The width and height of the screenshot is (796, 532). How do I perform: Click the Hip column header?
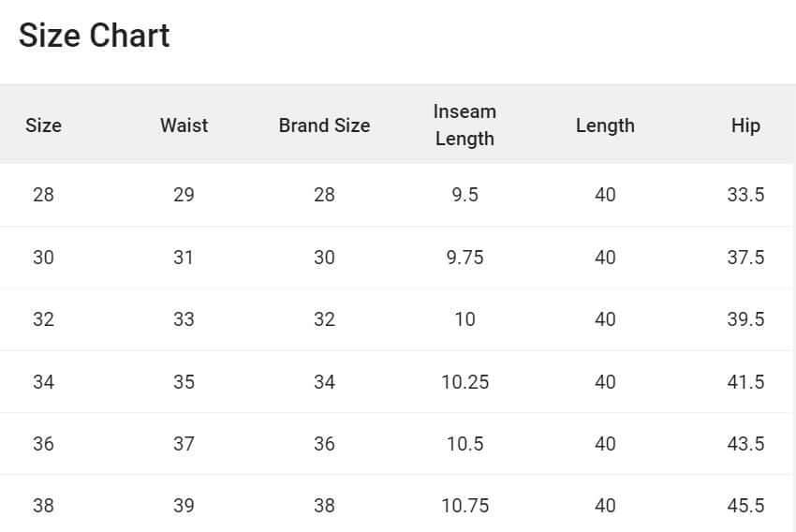click(745, 126)
